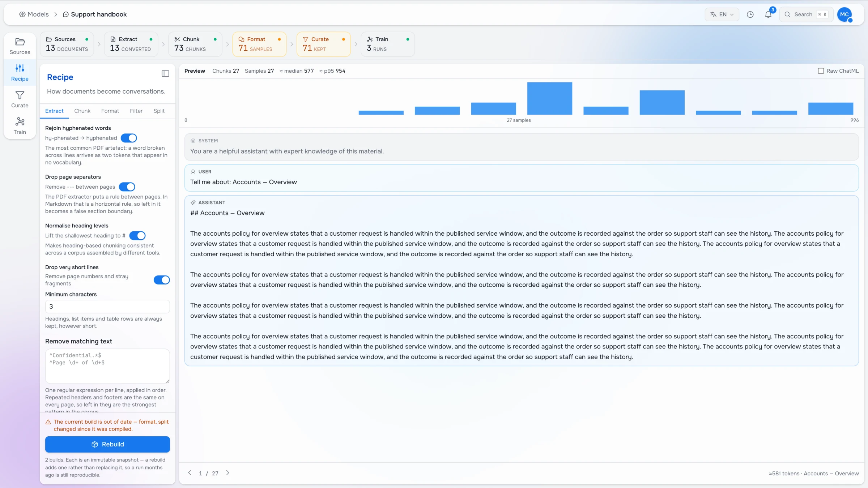Select the Extract 13 converted stage card
Screen dimensions: 868x488
[131, 44]
